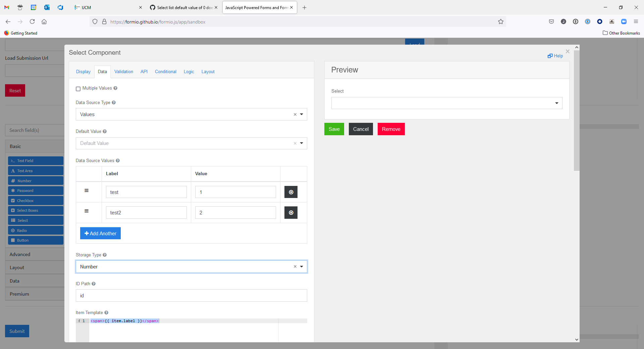Click the ID Path help icon
The width and height of the screenshot is (644, 349).
click(x=94, y=284)
